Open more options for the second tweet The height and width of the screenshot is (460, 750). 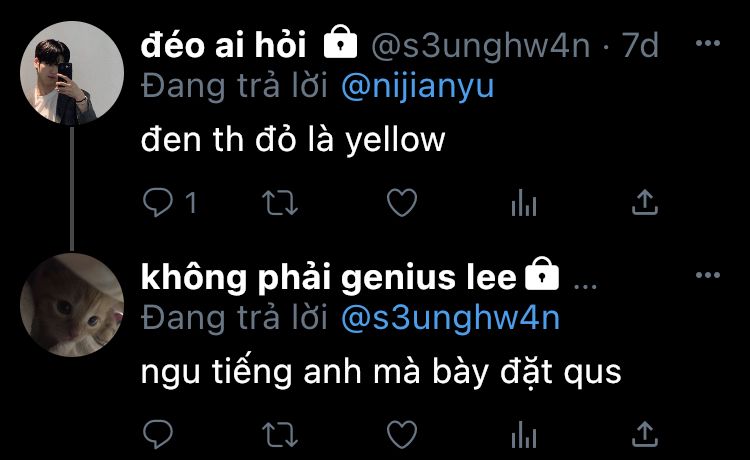708,275
